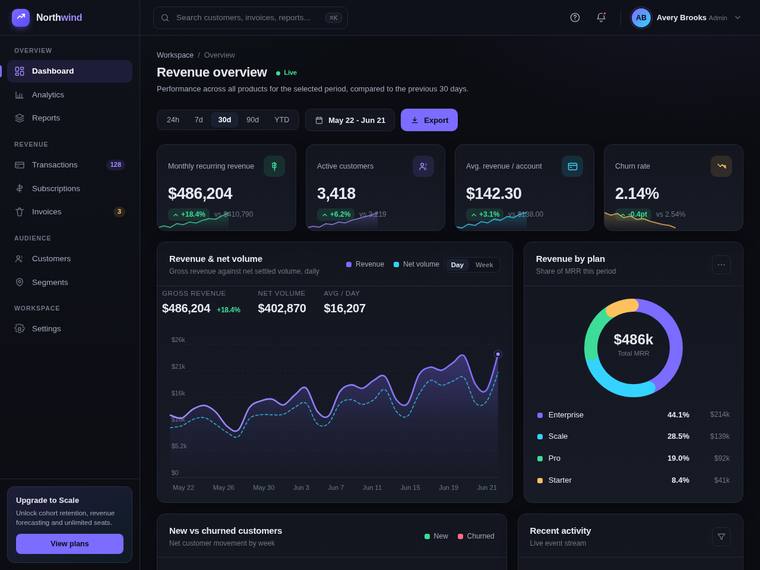This screenshot has width=760, height=570.
Task: Click the Analytics bar-chart icon
Action: coord(19,95)
